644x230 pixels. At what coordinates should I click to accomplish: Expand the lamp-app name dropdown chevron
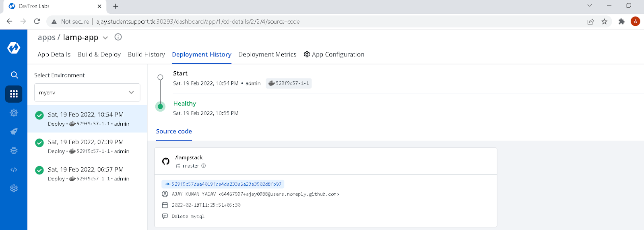(x=105, y=38)
